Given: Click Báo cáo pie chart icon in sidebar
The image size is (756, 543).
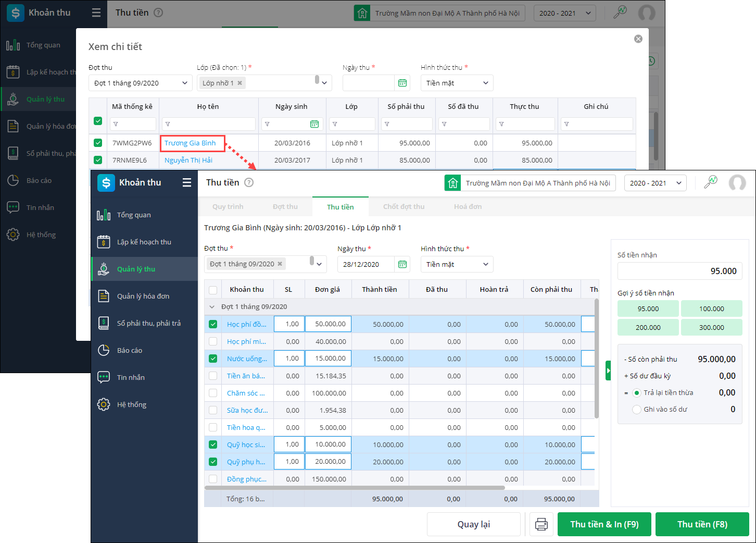Looking at the screenshot, I should [104, 350].
